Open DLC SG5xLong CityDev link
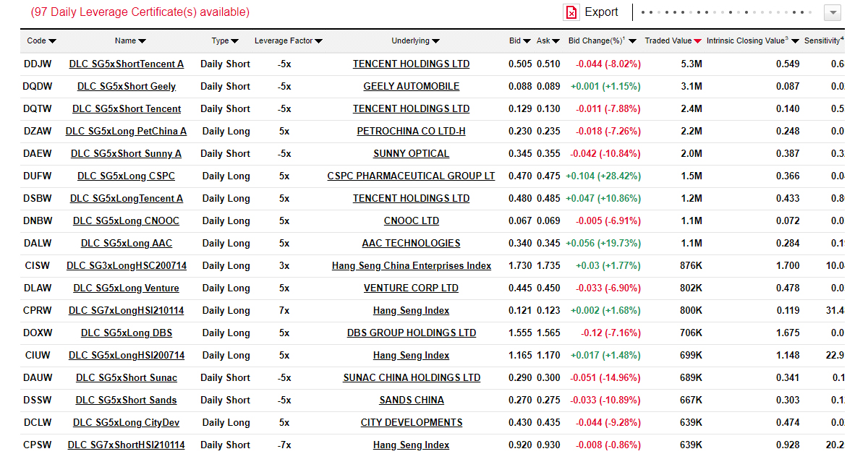Image resolution: width=868 pixels, height=454 pixels. (127, 423)
